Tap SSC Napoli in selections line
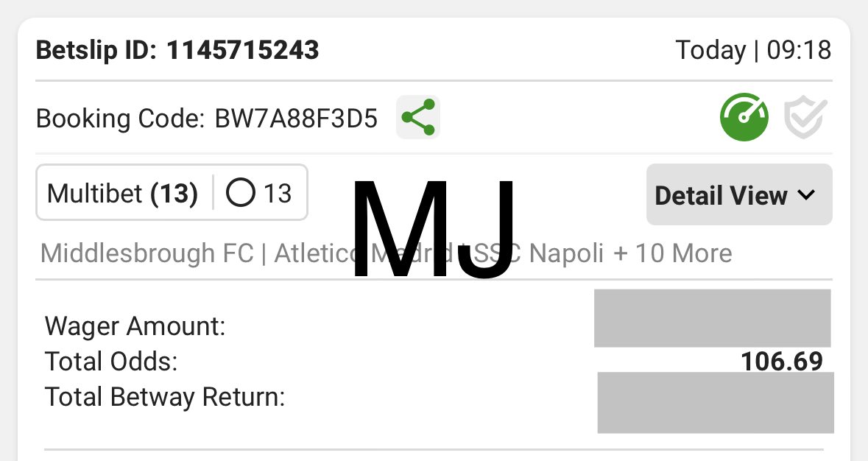 (537, 253)
